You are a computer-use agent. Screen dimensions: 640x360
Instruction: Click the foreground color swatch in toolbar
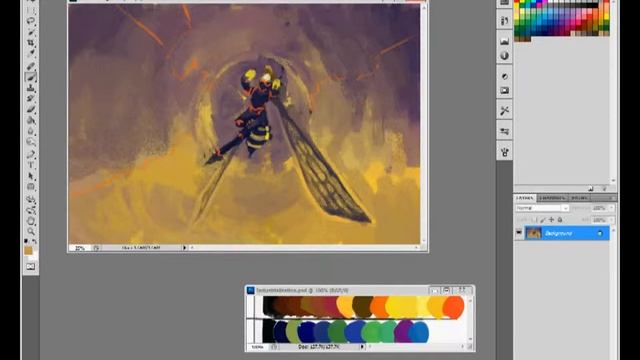coord(28,251)
